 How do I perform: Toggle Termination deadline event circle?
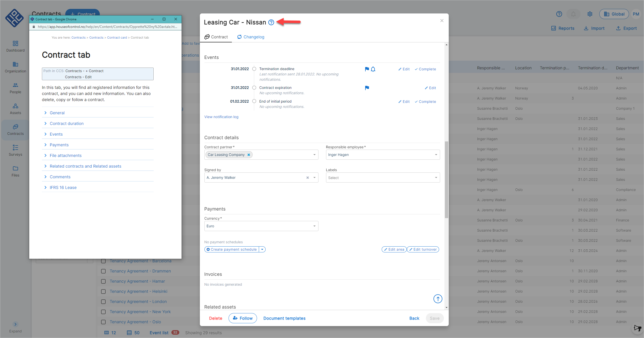(254, 69)
